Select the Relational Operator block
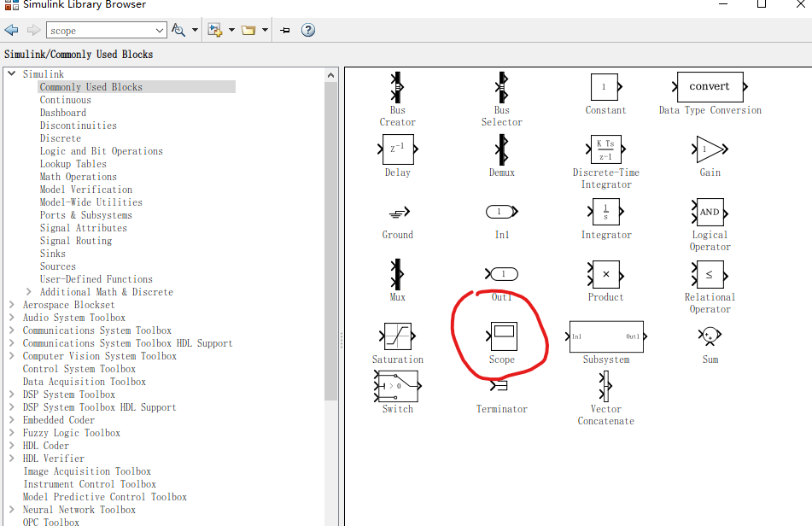 [710, 274]
